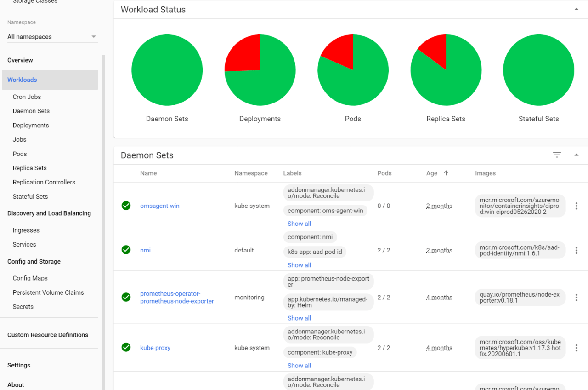The height and width of the screenshot is (390, 588).
Task: Open the actions menu for omsagent-win
Action: [577, 206]
